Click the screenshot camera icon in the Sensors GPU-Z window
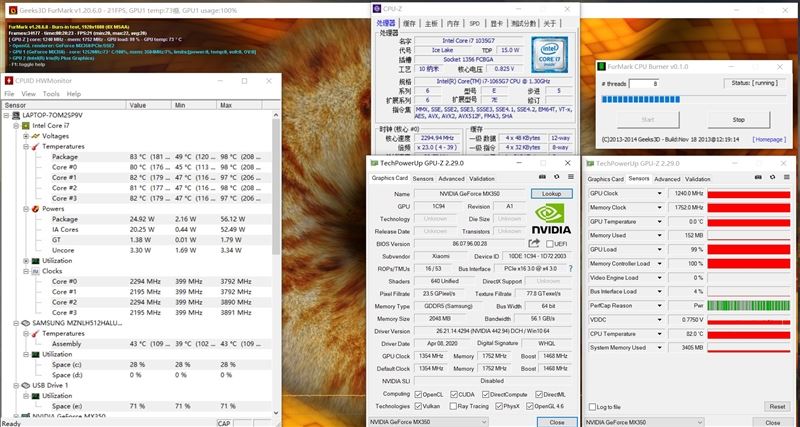 [758, 177]
